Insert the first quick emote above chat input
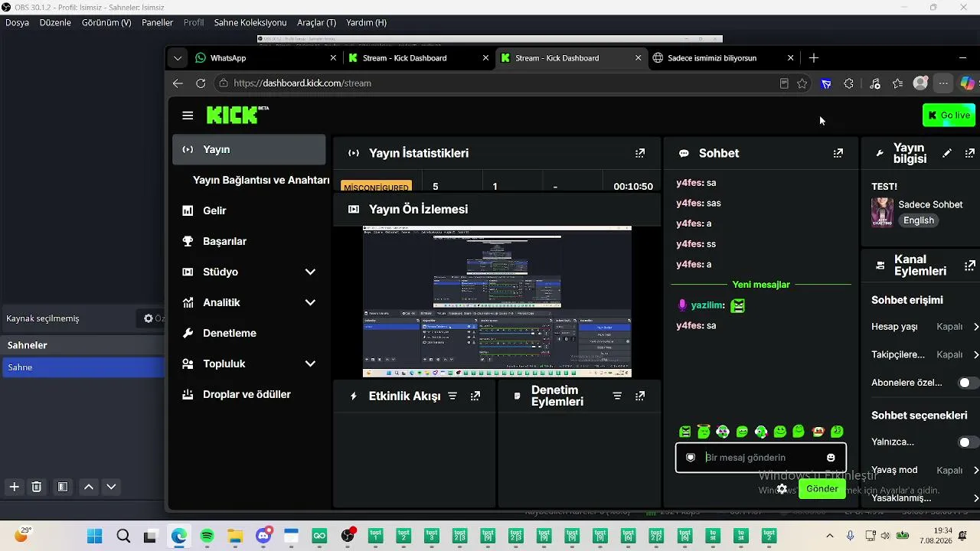This screenshot has height=551, width=980. click(x=685, y=432)
